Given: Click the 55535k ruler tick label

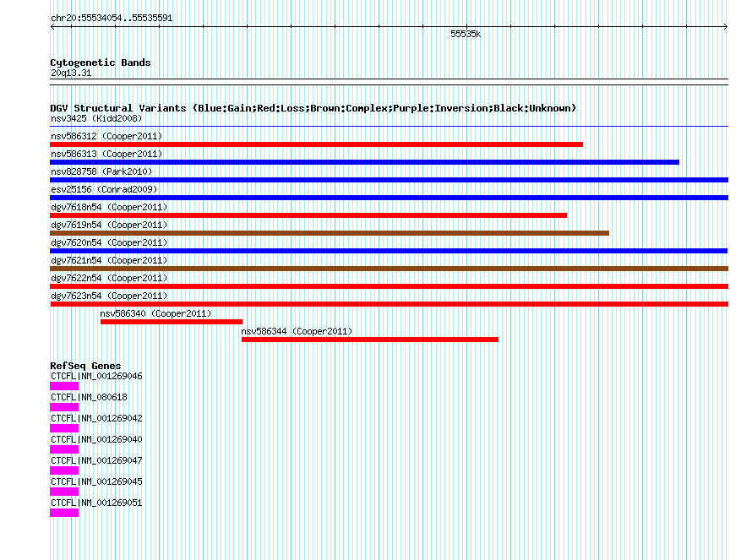Looking at the screenshot, I should [x=466, y=34].
